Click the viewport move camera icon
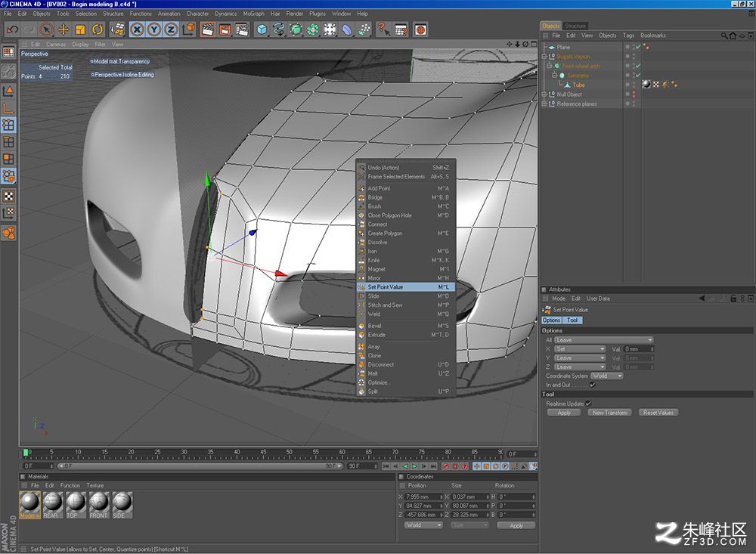756x554 pixels. coord(509,44)
